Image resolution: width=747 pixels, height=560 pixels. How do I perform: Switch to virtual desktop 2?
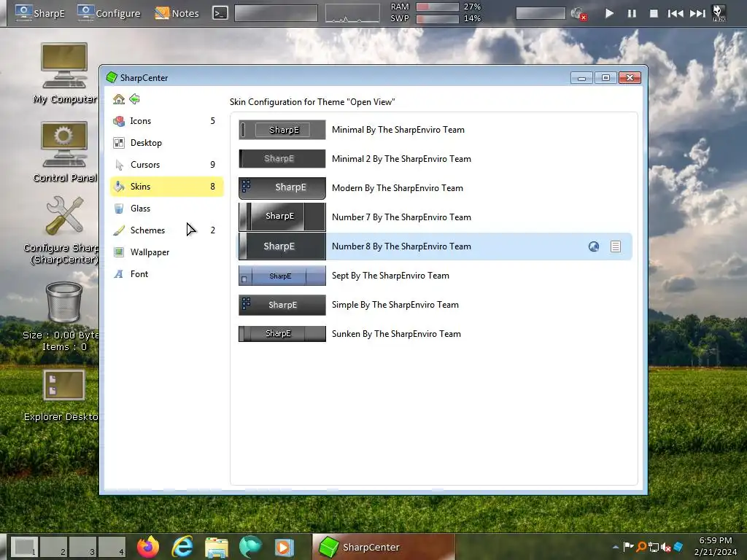coord(53,547)
